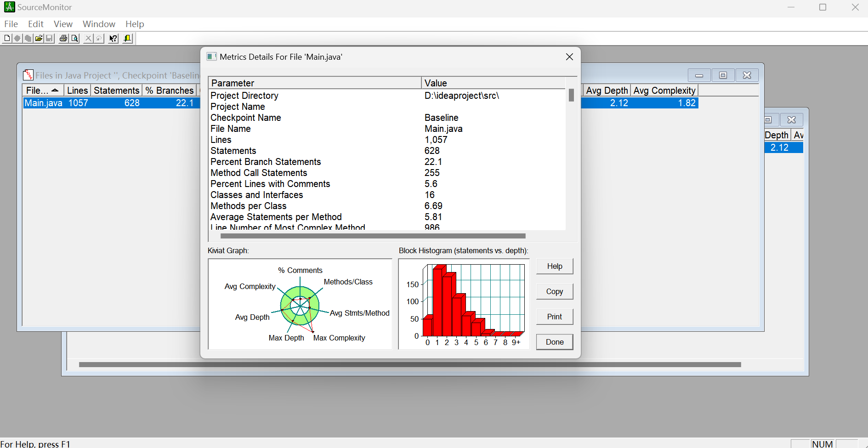Click the Undo curved-arrow toolbar icon
This screenshot has height=448, width=868.
click(99, 39)
